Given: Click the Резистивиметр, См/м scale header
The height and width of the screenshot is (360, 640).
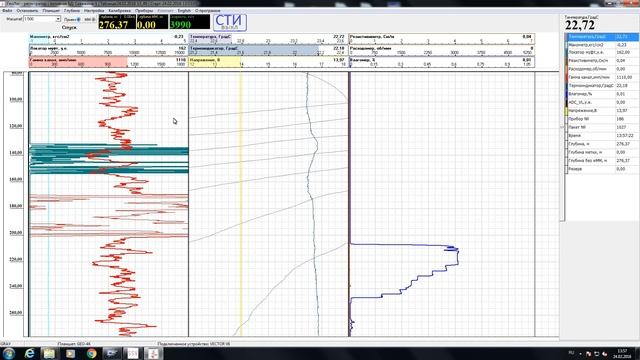Looking at the screenshot, I should (442, 39).
